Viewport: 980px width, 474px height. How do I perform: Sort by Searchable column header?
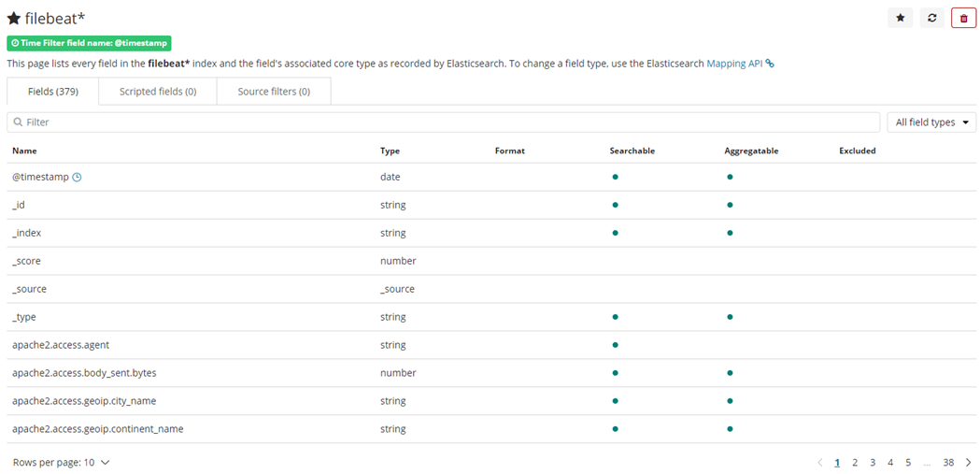tap(632, 151)
